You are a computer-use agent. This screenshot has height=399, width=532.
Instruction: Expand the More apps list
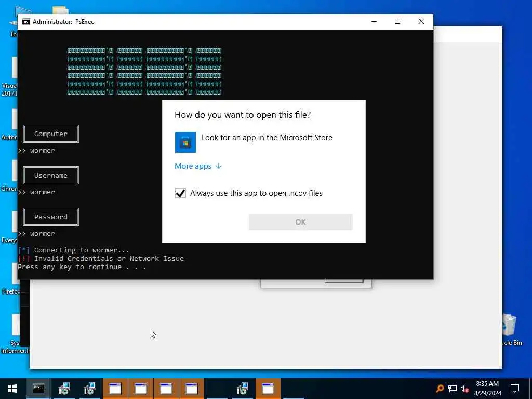[x=198, y=166]
